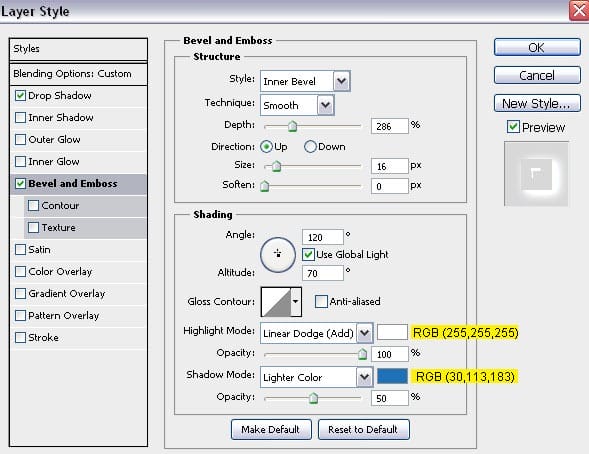
Task: Enable the Stroke checkbox
Action: [x=20, y=337]
